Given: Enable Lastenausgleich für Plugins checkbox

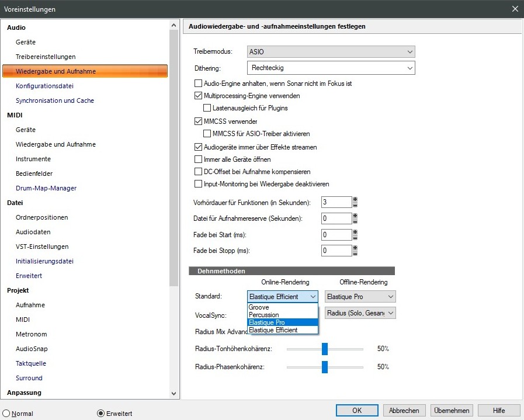Looking at the screenshot, I should (x=207, y=108).
